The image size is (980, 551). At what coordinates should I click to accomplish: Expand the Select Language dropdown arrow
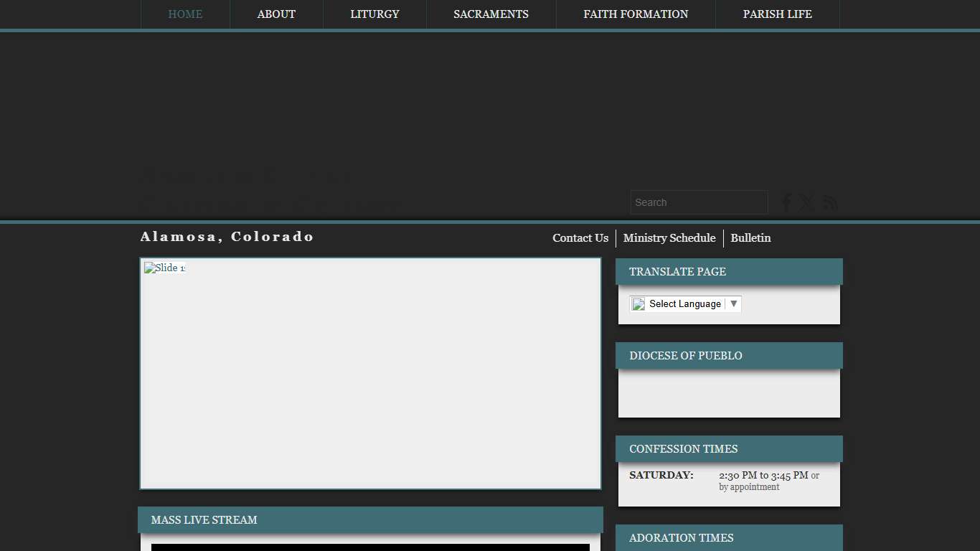pyautogui.click(x=733, y=304)
